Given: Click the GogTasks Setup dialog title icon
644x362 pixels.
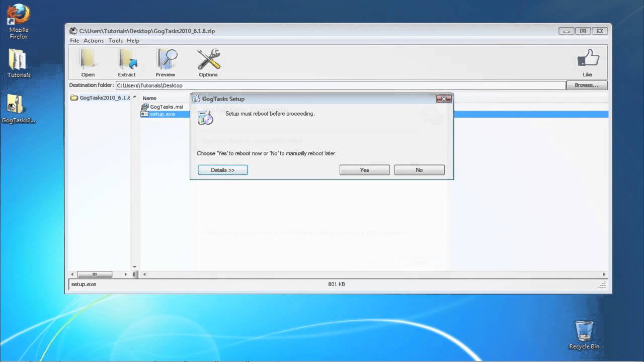Looking at the screenshot, I should (196, 99).
